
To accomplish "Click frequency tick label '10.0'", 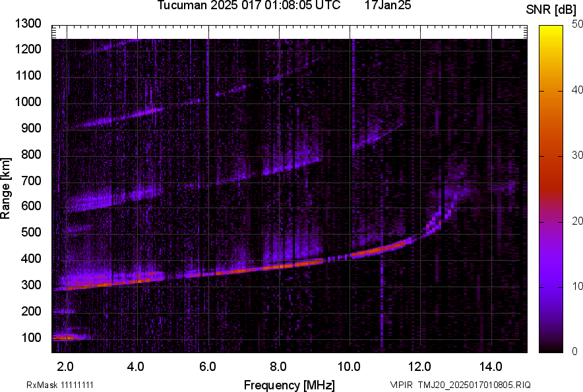I will coord(349,367).
